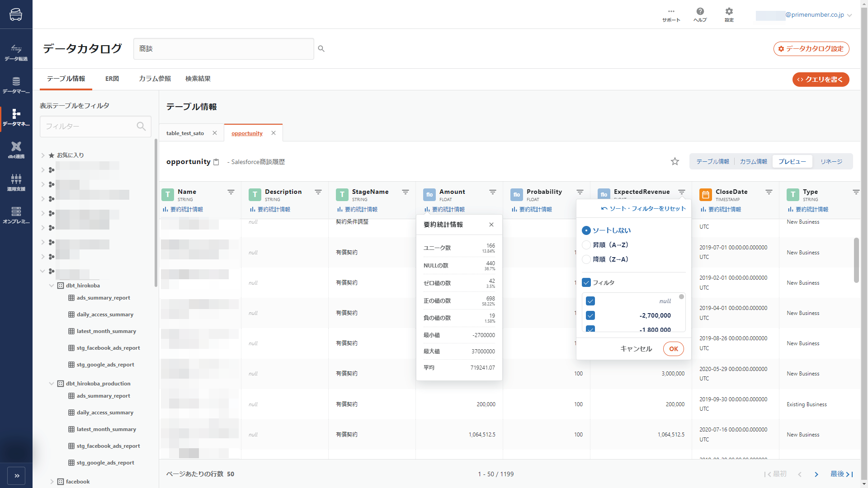The image size is (868, 488).
Task: Open the 運用支援 sidebar icon
Action: click(x=16, y=183)
